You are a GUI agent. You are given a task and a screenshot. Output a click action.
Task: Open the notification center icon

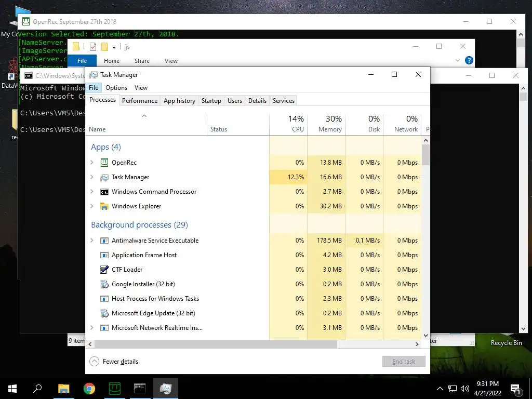point(516,390)
